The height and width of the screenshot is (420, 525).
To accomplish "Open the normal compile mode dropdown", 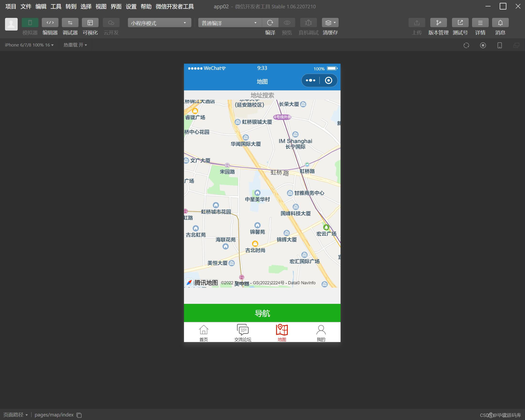I will coord(230,23).
